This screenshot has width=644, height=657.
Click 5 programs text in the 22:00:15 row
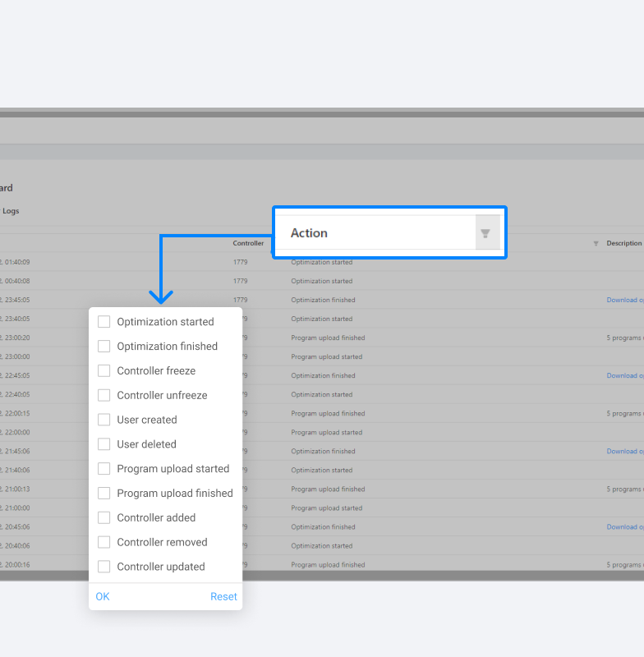625,414
